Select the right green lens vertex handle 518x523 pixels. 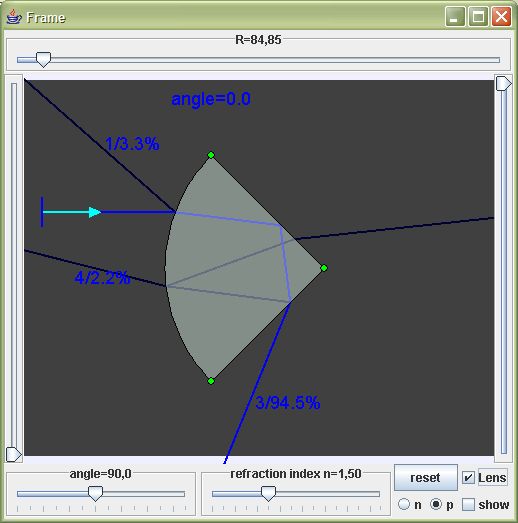tap(324, 268)
